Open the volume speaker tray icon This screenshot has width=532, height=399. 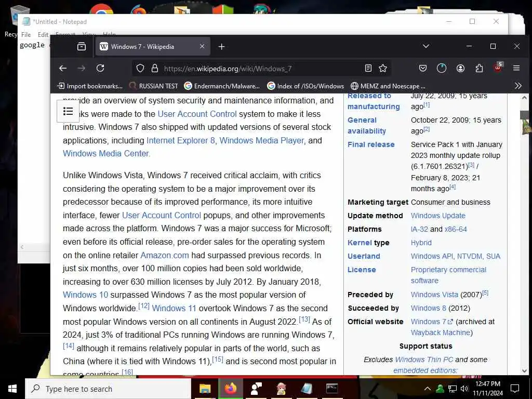click(464, 389)
